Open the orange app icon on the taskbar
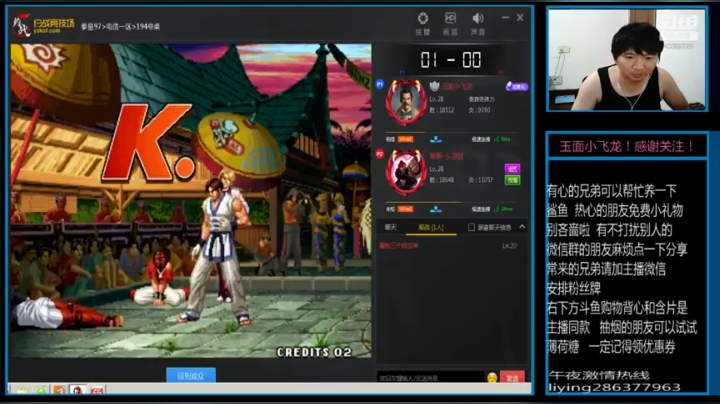720x404 pixels. click(x=60, y=390)
